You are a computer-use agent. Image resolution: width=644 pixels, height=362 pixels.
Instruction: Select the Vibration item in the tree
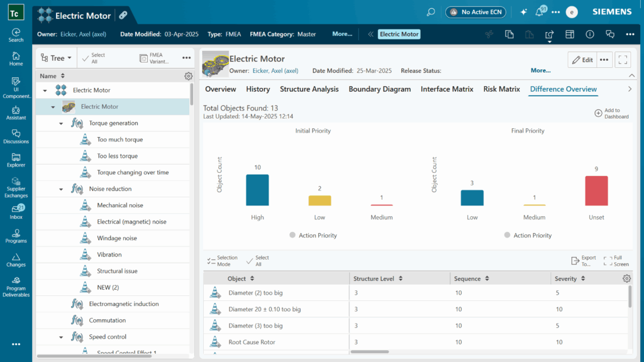click(x=109, y=255)
